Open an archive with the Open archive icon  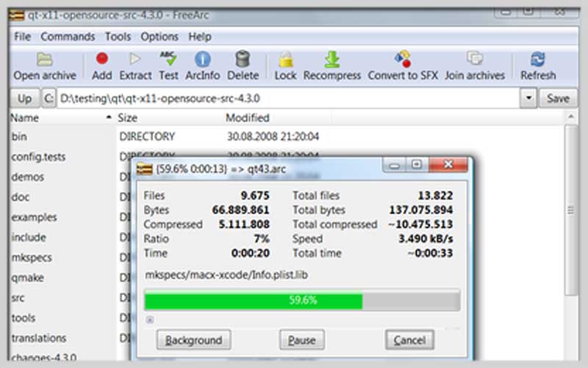click(x=45, y=66)
